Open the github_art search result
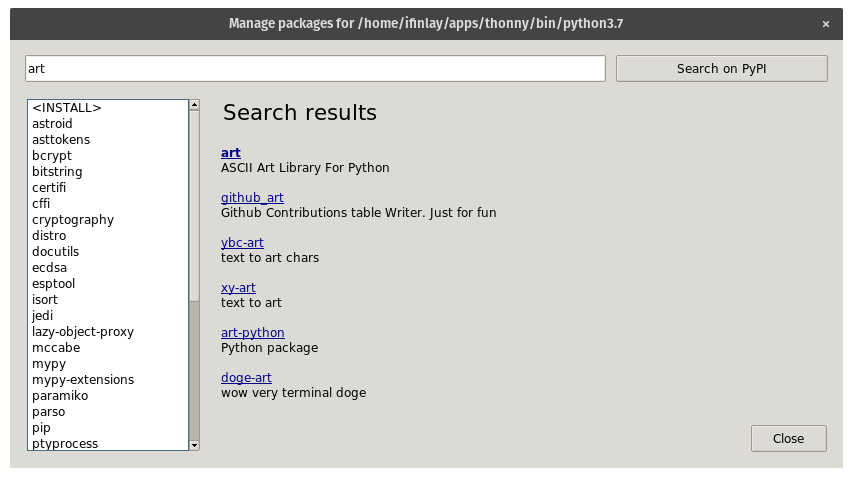 252,197
